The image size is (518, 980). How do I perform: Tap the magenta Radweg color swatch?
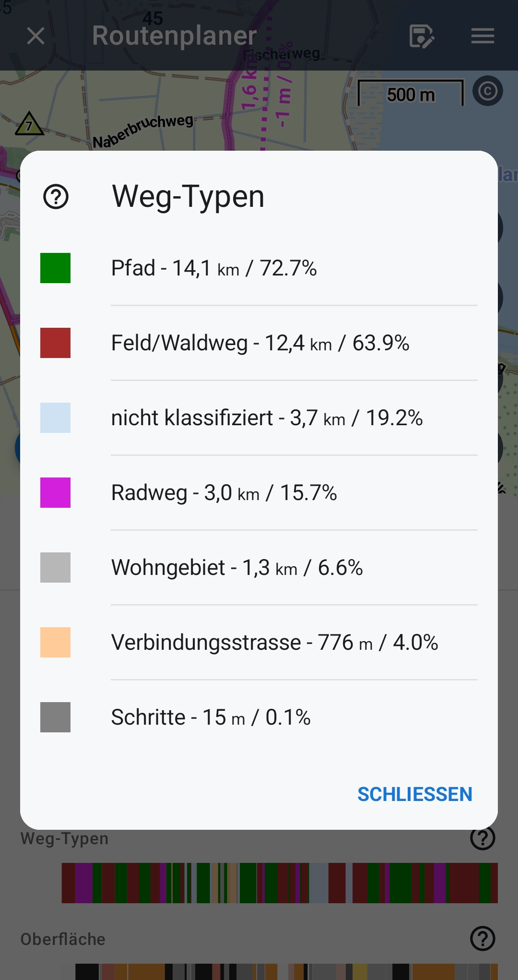[x=55, y=493]
